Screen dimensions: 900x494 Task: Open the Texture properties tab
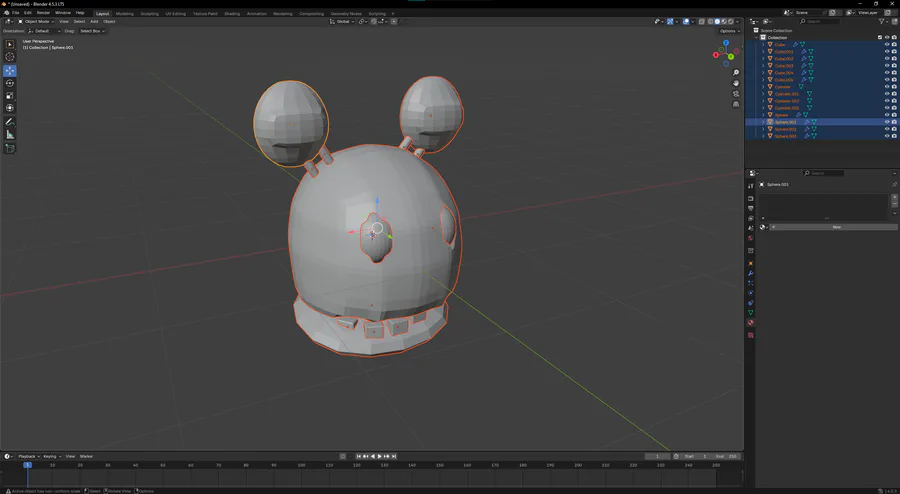point(751,335)
